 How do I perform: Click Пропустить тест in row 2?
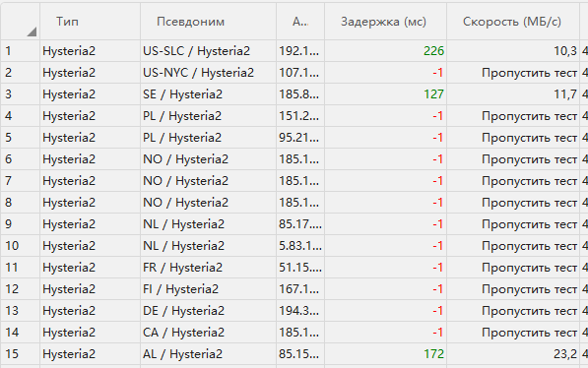[530, 73]
